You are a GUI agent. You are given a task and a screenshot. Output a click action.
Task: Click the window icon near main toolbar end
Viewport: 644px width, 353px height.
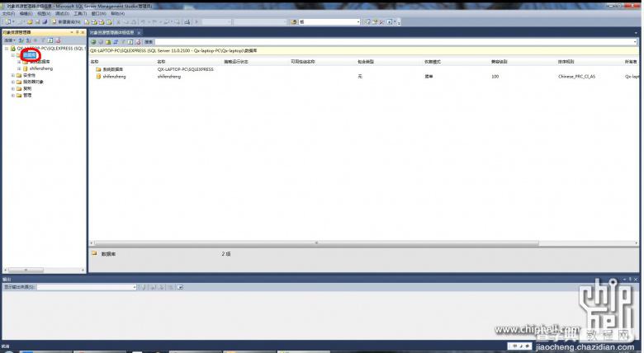(390, 21)
